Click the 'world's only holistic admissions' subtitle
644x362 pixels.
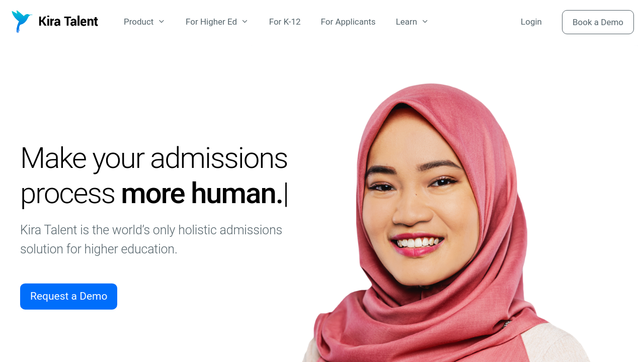pos(197,230)
